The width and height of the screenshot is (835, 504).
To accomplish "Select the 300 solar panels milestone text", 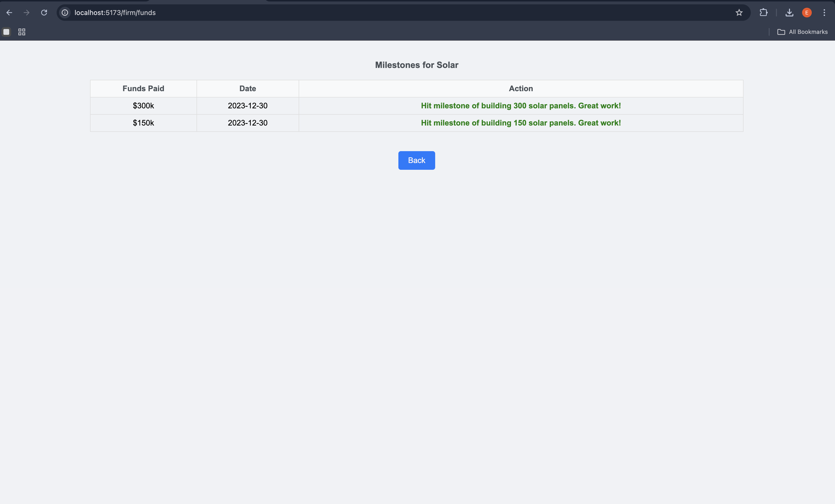I will coord(521,106).
